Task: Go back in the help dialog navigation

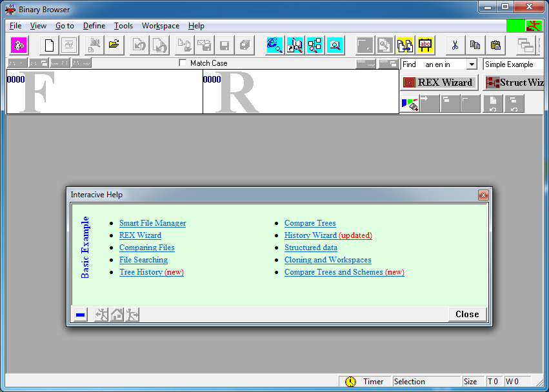Action: 101,315
